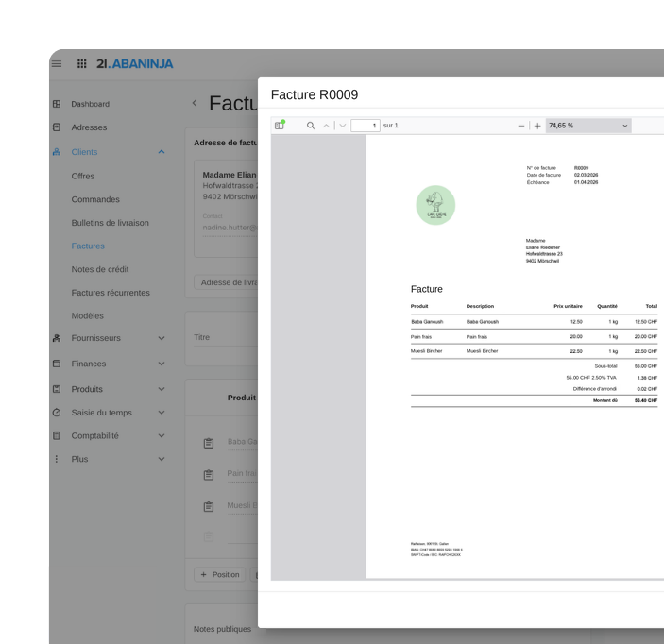Open Factures récurrentes in sidebar
Image resolution: width=664 pixels, height=644 pixels.
111,293
